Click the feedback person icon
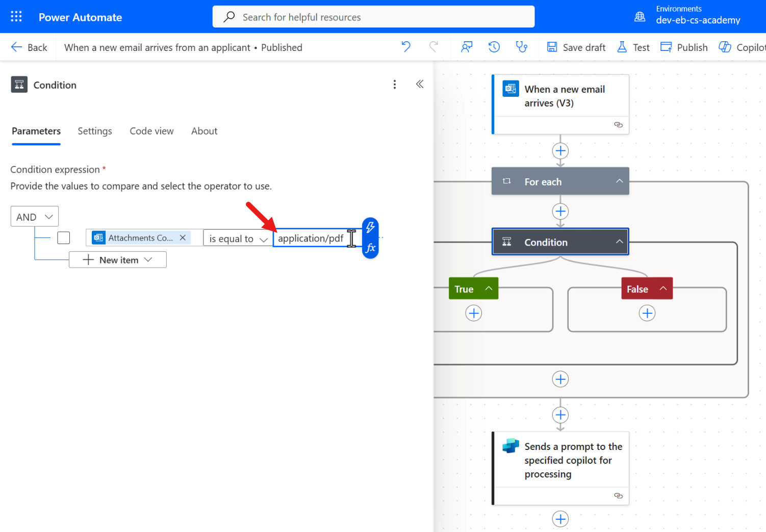The height and width of the screenshot is (532, 766). 466,47
